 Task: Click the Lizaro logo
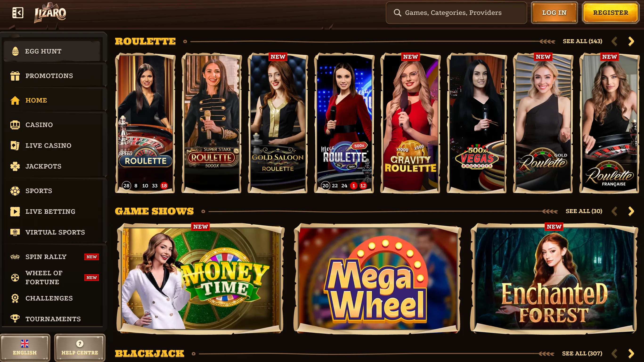(50, 12)
